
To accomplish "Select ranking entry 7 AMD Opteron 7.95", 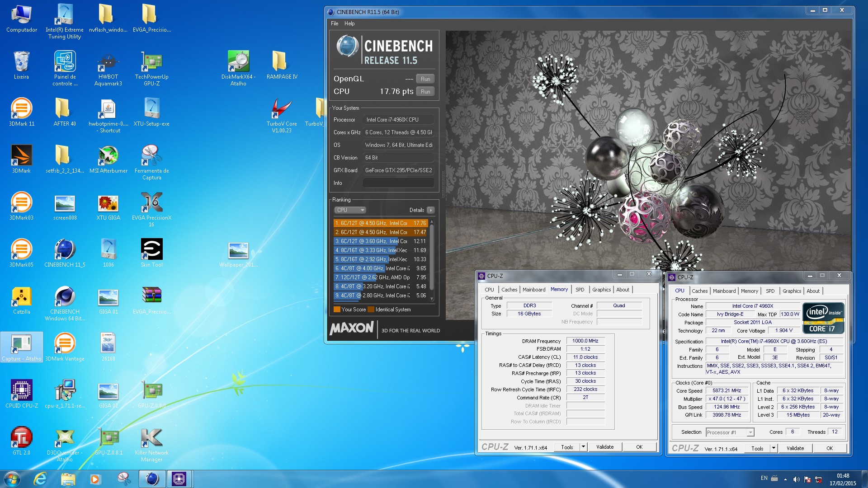I will [381, 277].
